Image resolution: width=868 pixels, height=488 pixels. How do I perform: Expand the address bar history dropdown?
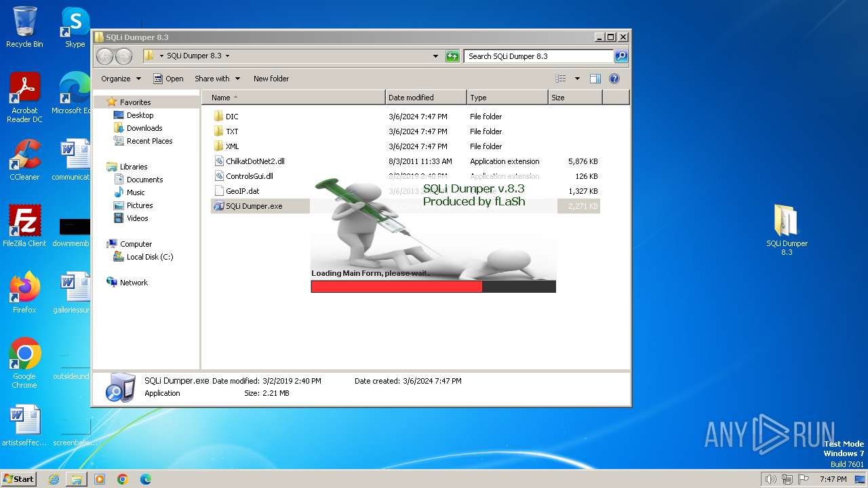(435, 56)
